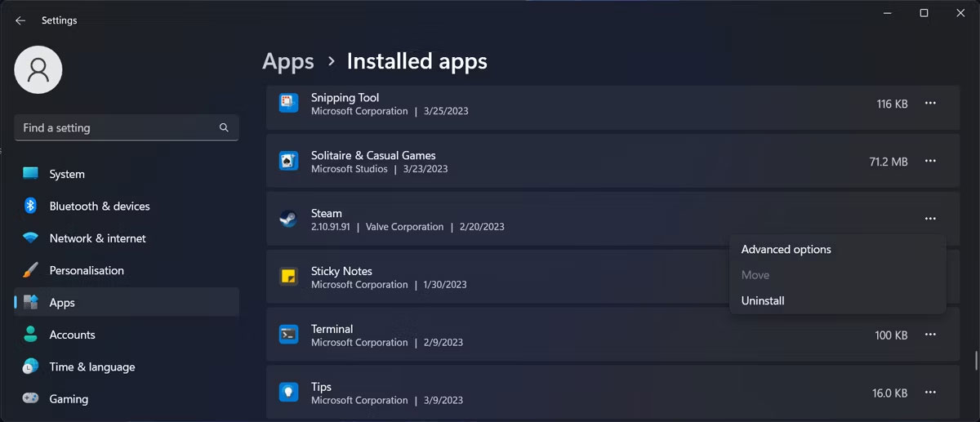Choose Advanced options in Steam menu
The width and height of the screenshot is (980, 422).
(x=838, y=250)
